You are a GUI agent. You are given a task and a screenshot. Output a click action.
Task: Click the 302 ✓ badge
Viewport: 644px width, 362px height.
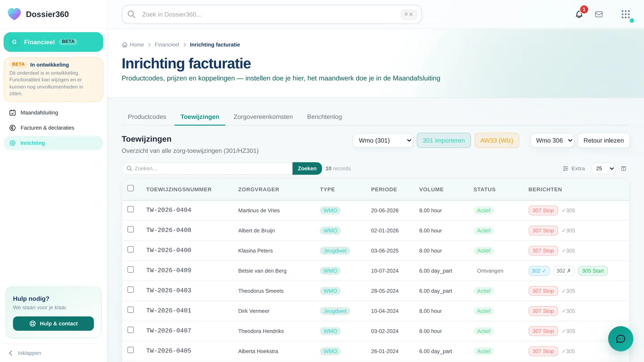coord(539,271)
